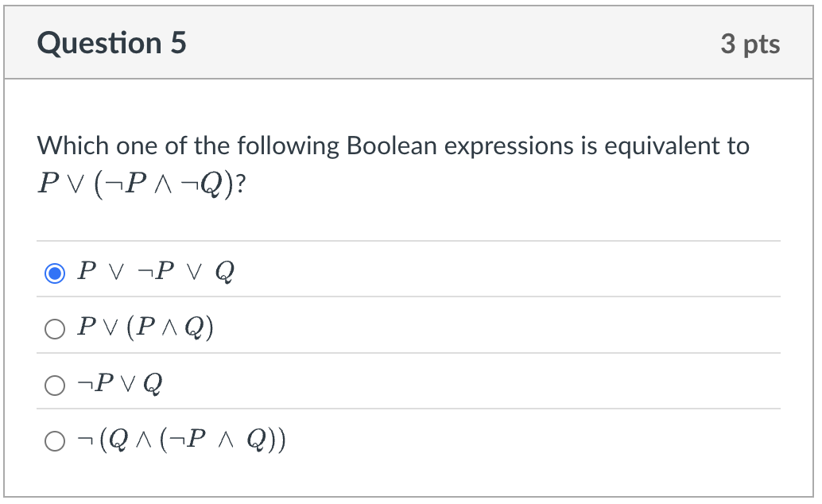
Task: Click the question prompt text
Action: coord(394,145)
